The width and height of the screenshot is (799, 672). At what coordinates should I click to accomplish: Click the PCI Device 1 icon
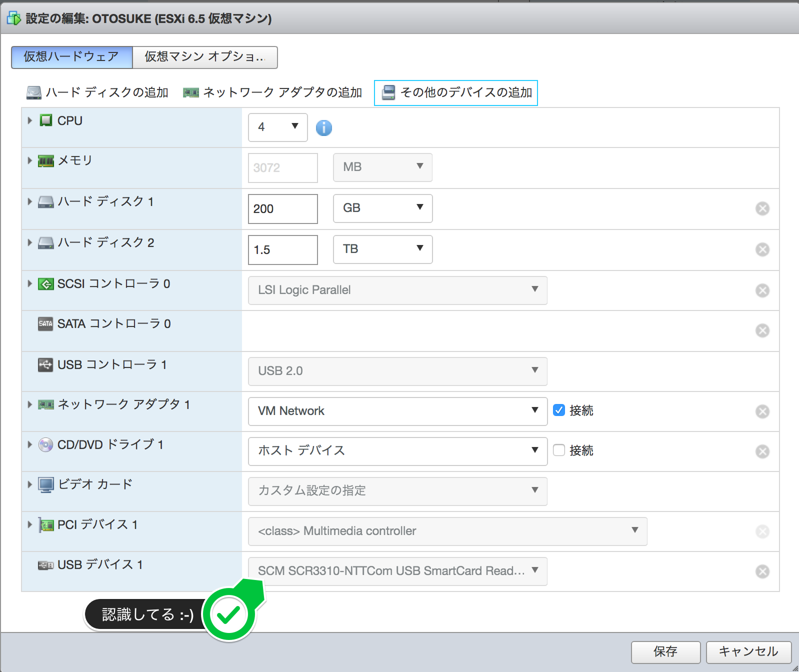(x=46, y=525)
